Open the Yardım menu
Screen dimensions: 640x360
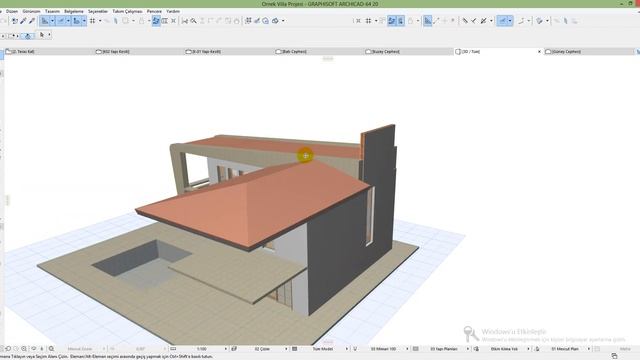point(173,11)
